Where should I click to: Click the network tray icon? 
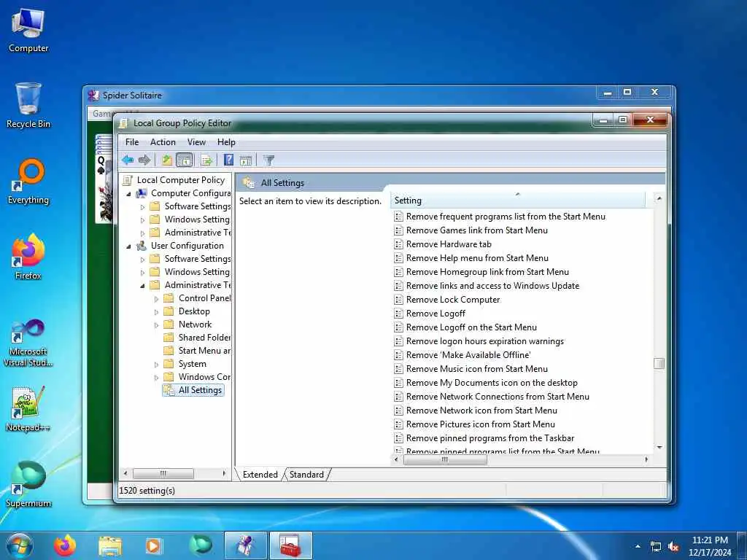coord(656,547)
